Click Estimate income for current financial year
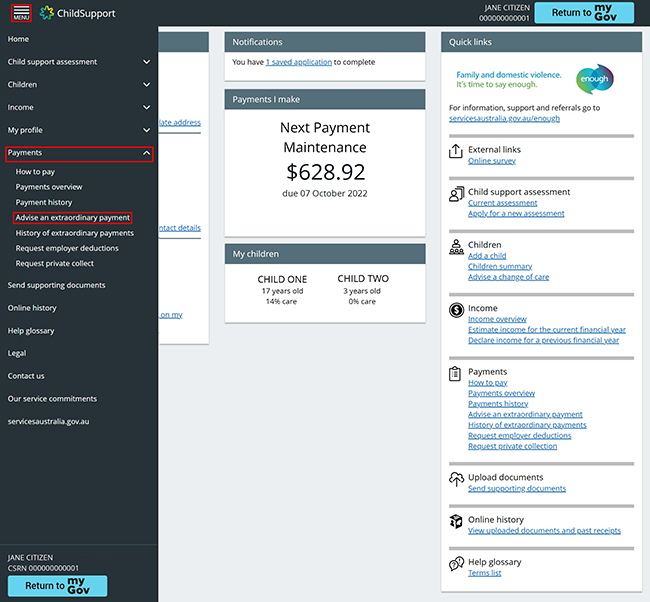The height and width of the screenshot is (602, 650). 547,330
